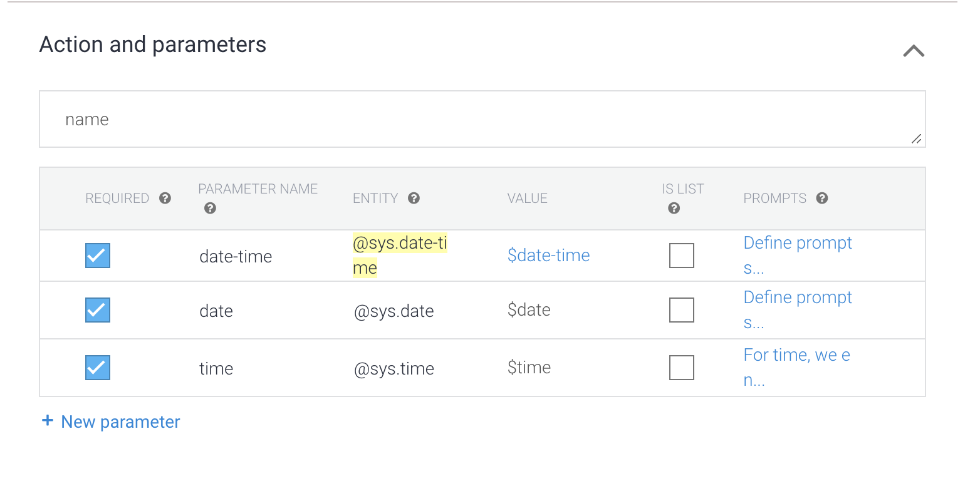The height and width of the screenshot is (481, 980).
Task: Edit the $date-time value cell
Action: click(x=548, y=255)
